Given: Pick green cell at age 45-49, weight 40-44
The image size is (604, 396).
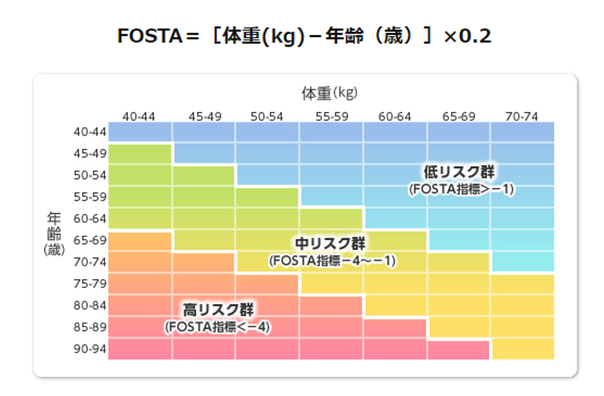Looking at the screenshot, I should (140, 154).
